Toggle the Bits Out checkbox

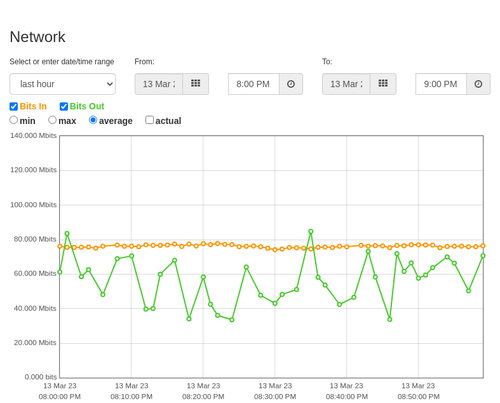pyautogui.click(x=64, y=106)
